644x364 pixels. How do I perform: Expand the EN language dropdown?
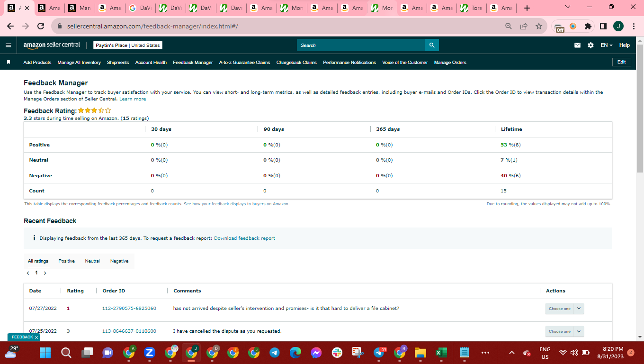(x=607, y=45)
